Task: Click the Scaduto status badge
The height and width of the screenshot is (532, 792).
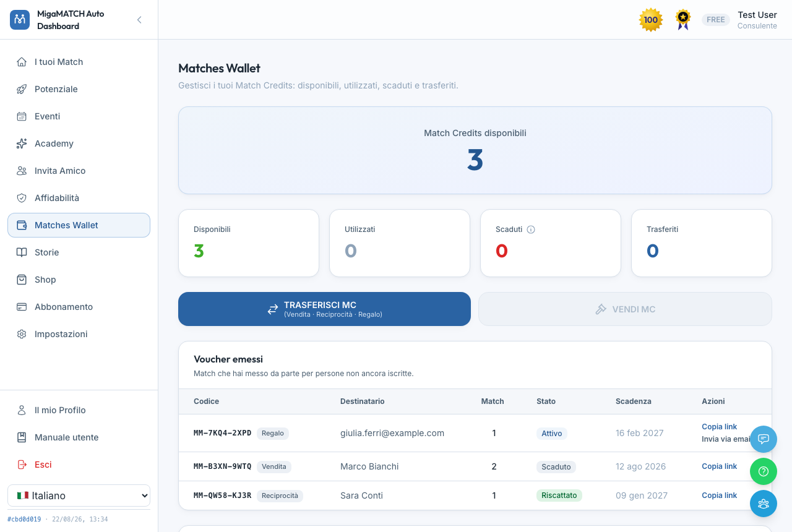Action: (556, 467)
